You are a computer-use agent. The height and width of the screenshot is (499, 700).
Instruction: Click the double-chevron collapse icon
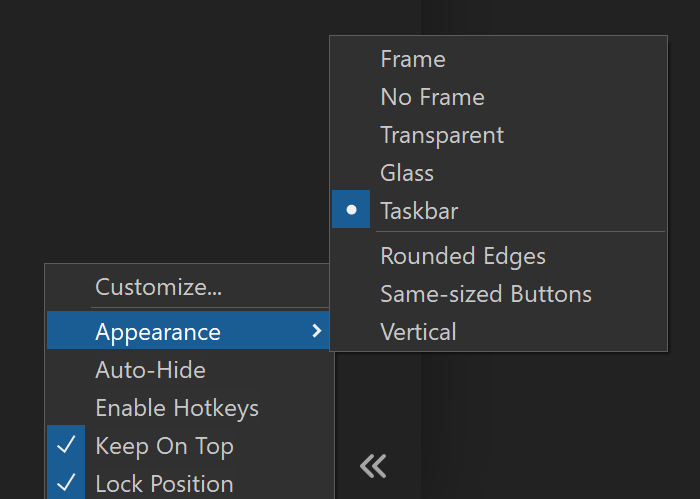pos(373,465)
